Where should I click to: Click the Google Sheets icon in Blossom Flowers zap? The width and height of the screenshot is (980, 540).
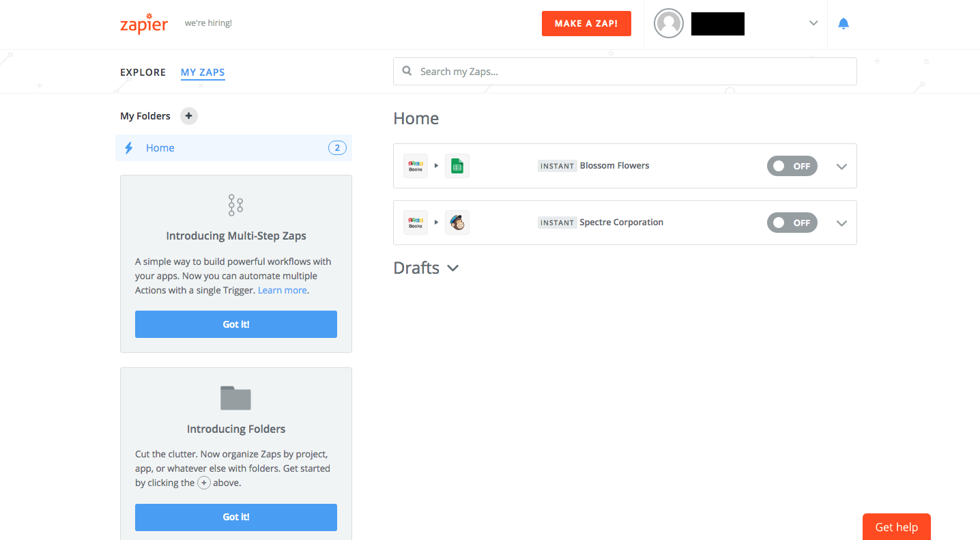[x=457, y=166]
